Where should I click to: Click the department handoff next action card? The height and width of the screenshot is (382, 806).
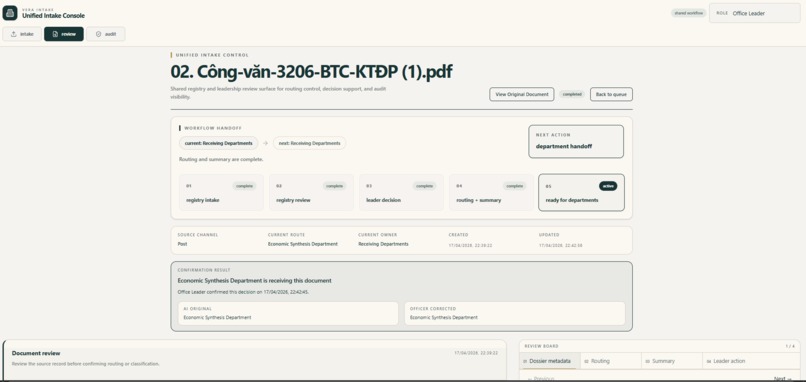pos(576,141)
